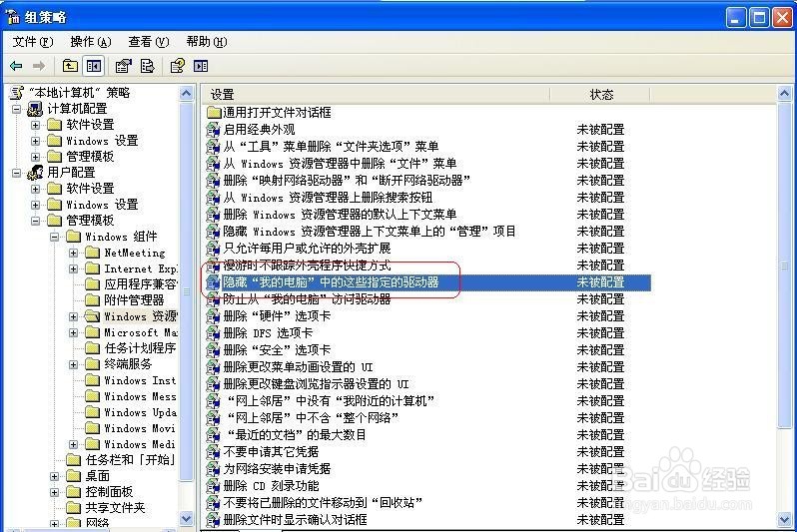Click the folder icon beside 任务计划程序

[x=93, y=347]
